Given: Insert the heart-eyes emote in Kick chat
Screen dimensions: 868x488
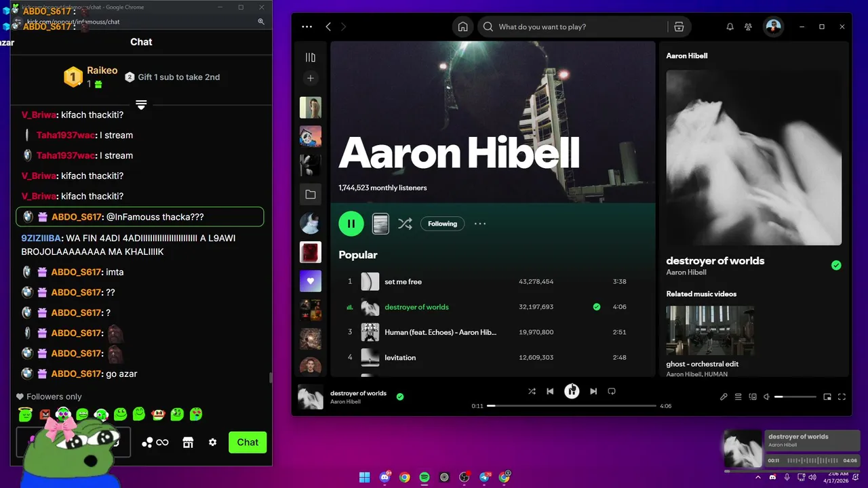Looking at the screenshot, I should [x=196, y=413].
